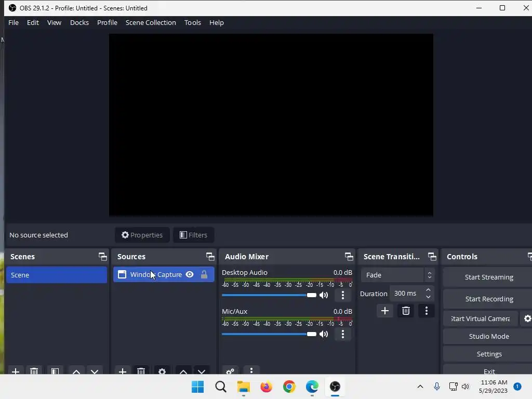Open OBS from the taskbar
Image resolution: width=532 pixels, height=399 pixels.
[335, 387]
